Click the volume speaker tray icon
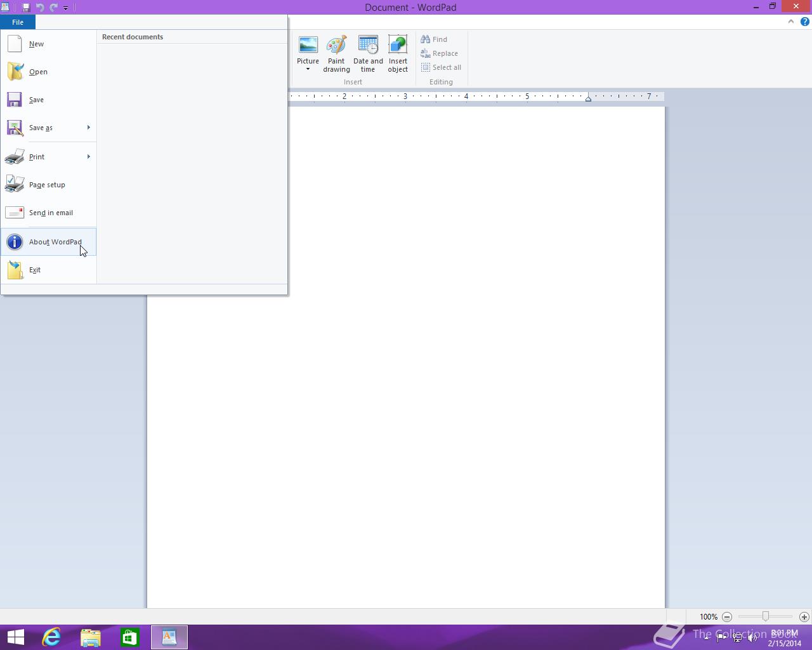This screenshot has height=650, width=812. click(x=752, y=638)
